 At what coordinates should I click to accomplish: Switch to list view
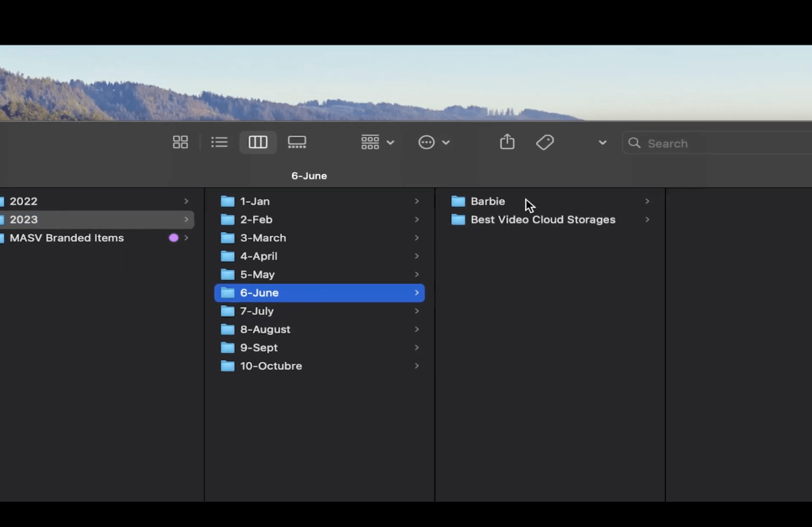219,142
